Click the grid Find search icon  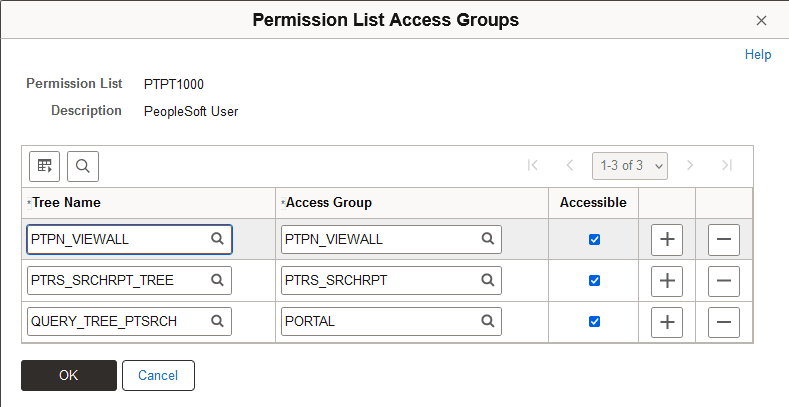click(x=82, y=165)
